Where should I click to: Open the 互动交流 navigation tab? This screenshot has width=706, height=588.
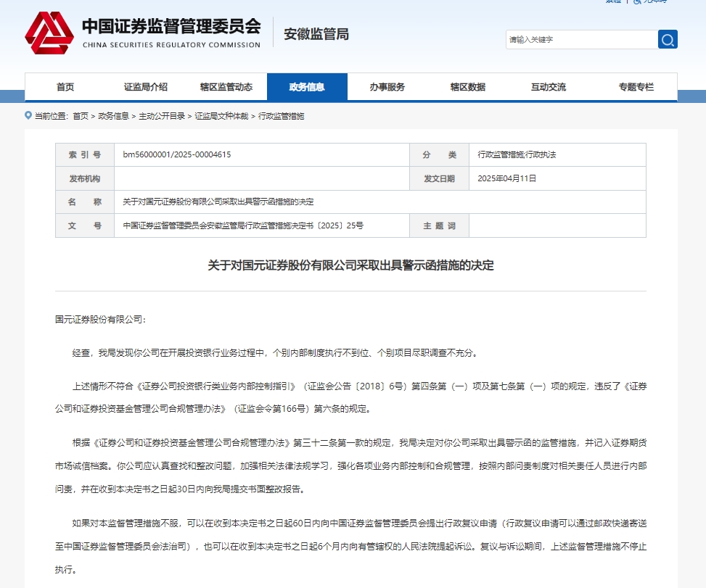(549, 87)
